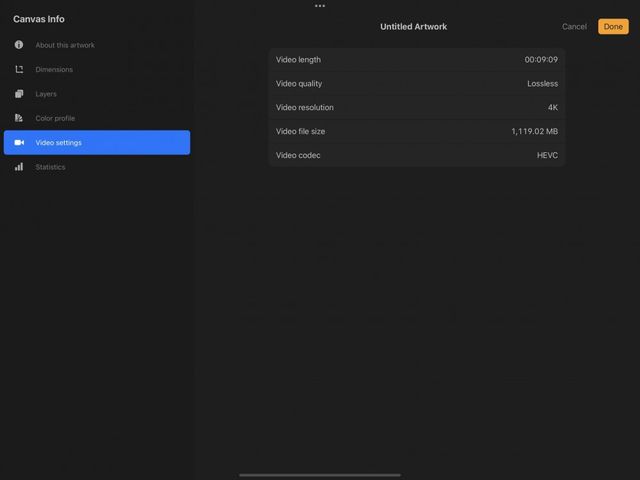Click the HEVC codec value
Screen dimensions: 640x480
pos(547,155)
